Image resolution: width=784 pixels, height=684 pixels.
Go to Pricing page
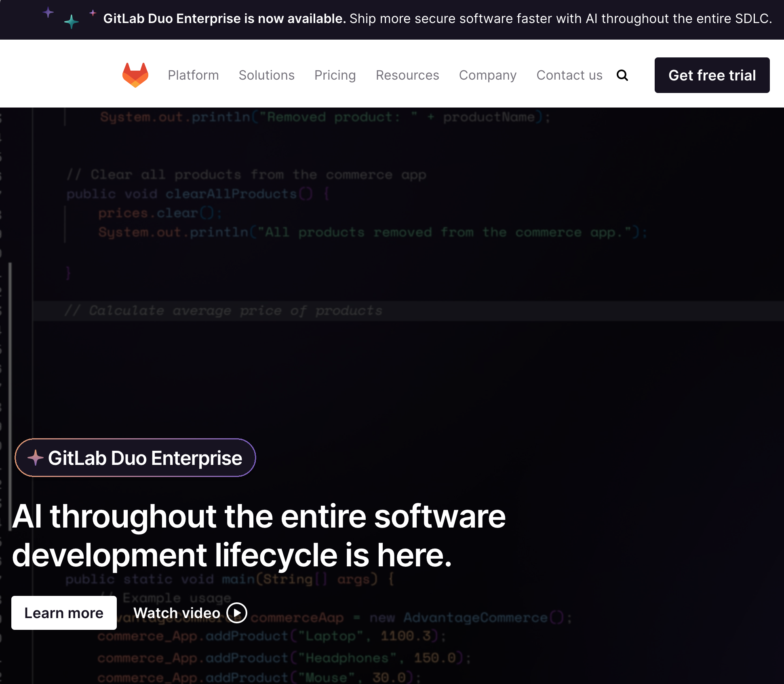pyautogui.click(x=335, y=75)
